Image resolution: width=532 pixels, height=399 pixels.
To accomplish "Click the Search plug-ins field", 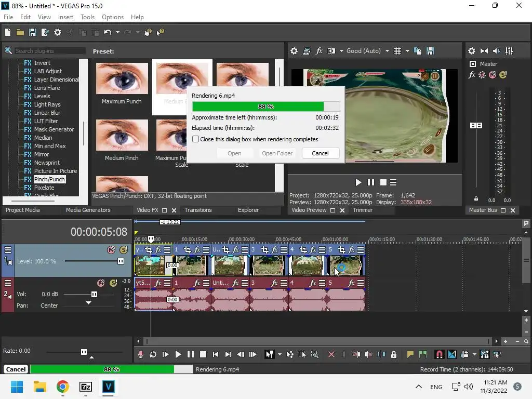I will pos(49,51).
